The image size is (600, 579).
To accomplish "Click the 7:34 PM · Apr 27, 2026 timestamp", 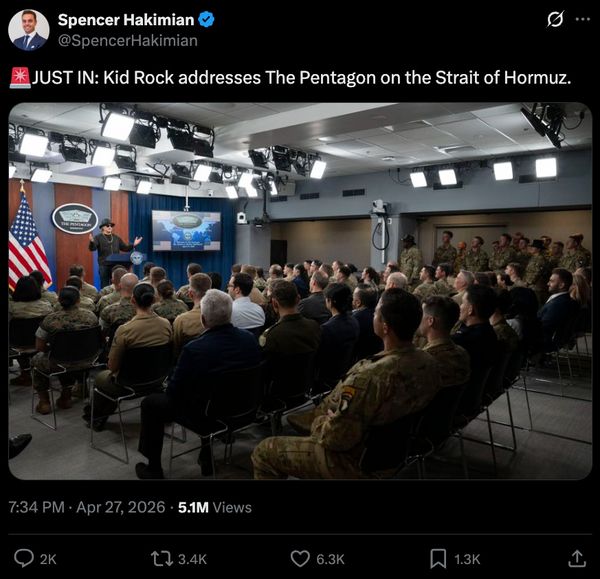I will tap(87, 507).
